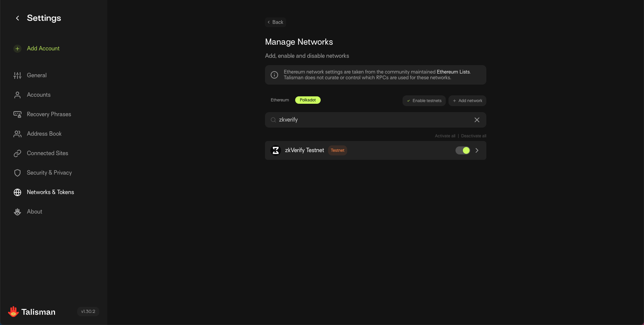The height and width of the screenshot is (325, 644).
Task: Click the Settings back arrow icon
Action: [17, 18]
